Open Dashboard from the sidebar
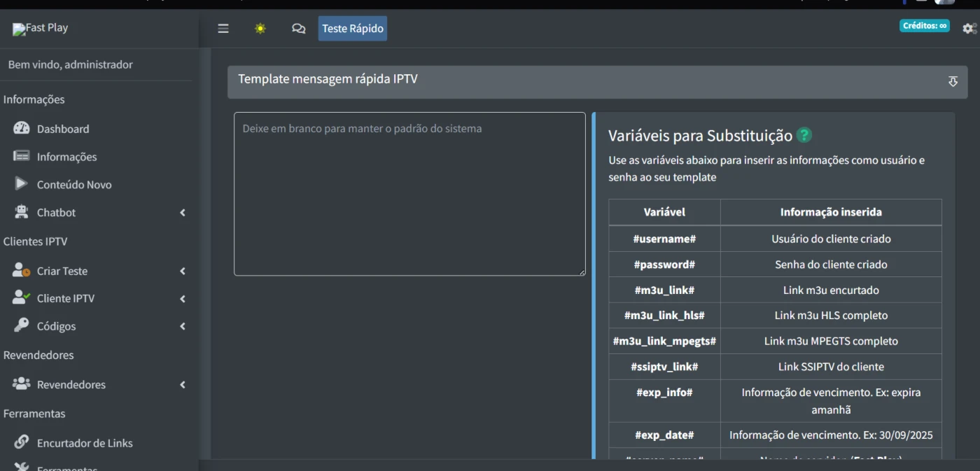 [x=63, y=129]
